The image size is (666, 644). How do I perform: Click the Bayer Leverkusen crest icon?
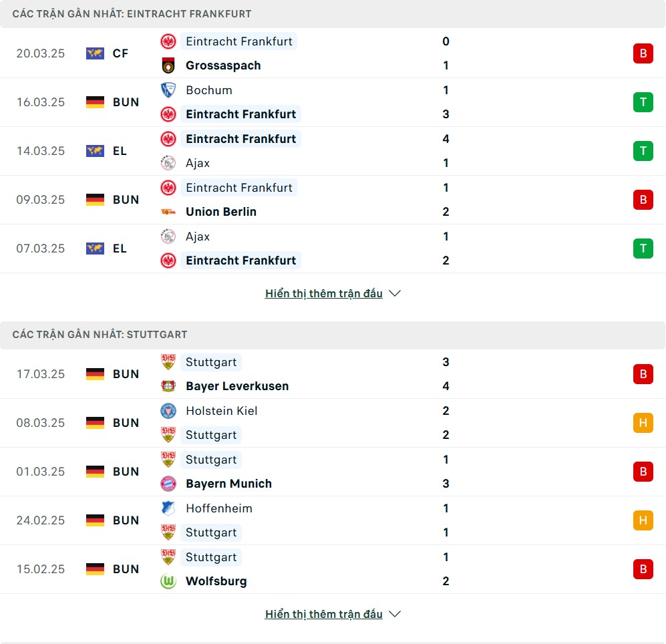(168, 386)
